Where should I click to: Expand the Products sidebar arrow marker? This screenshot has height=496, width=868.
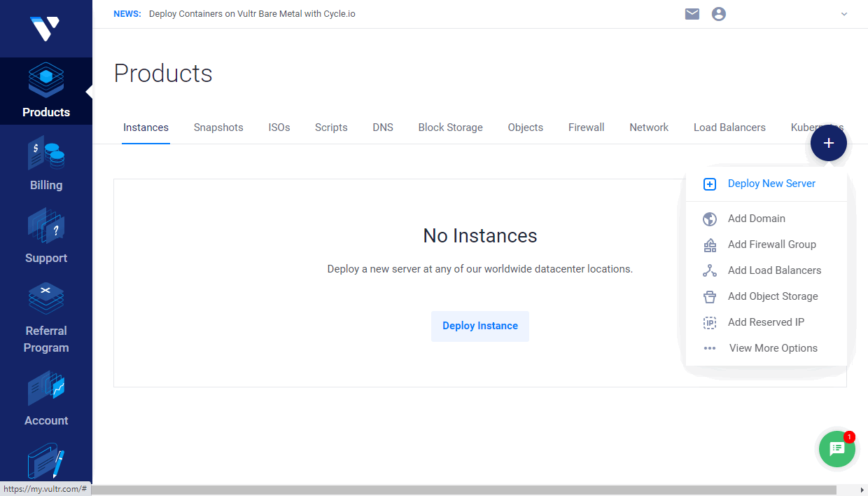pos(89,91)
